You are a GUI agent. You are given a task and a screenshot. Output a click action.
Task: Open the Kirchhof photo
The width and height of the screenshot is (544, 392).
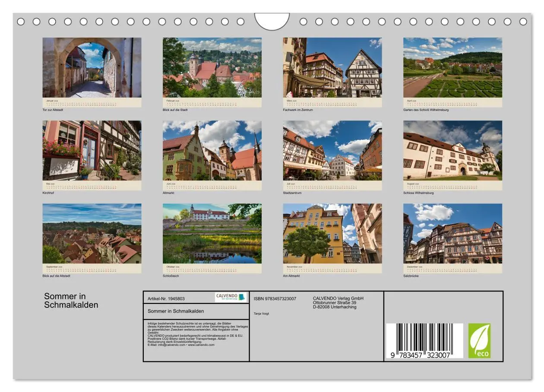92,150
